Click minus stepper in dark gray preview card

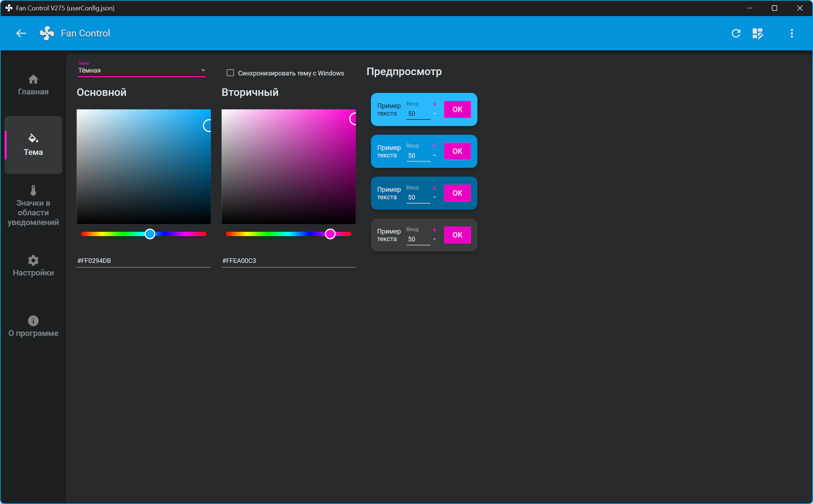[x=434, y=239]
